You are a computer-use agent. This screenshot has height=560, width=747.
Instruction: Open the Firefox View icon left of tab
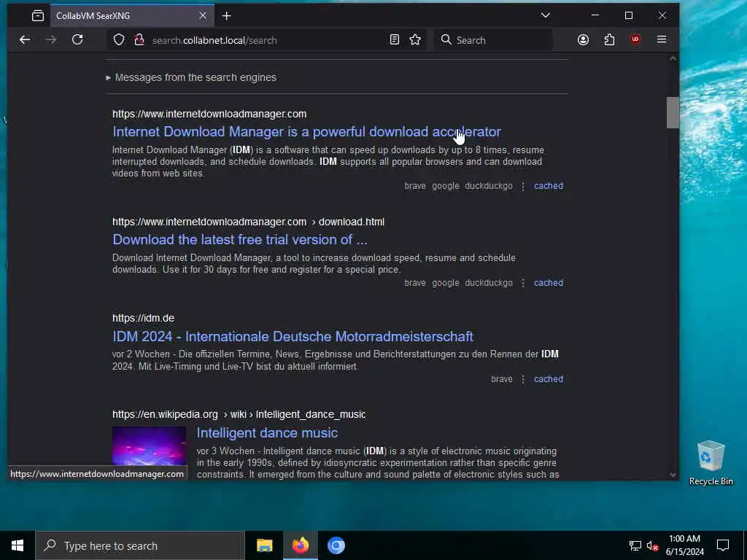(x=38, y=16)
